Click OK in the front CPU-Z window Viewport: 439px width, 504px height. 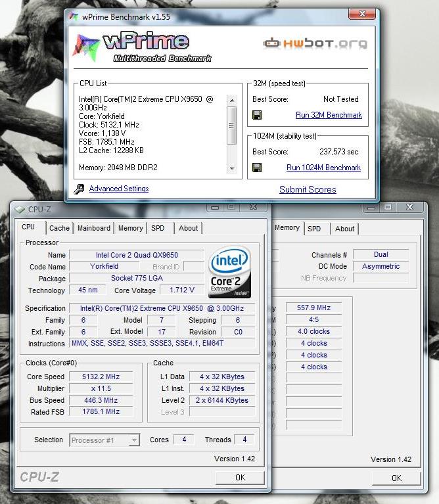(240, 478)
